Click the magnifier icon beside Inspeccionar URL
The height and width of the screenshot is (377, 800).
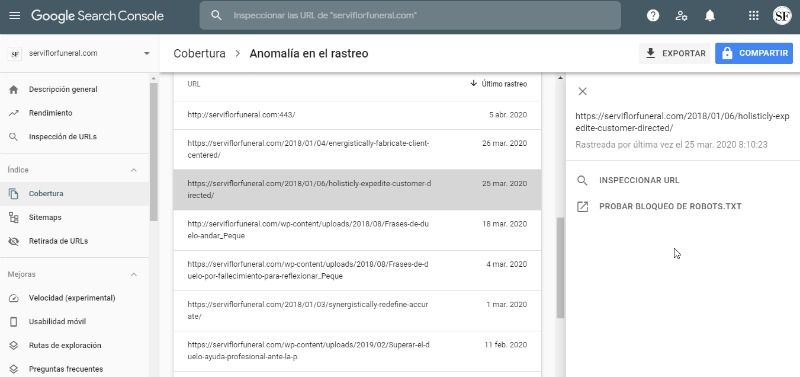click(582, 181)
